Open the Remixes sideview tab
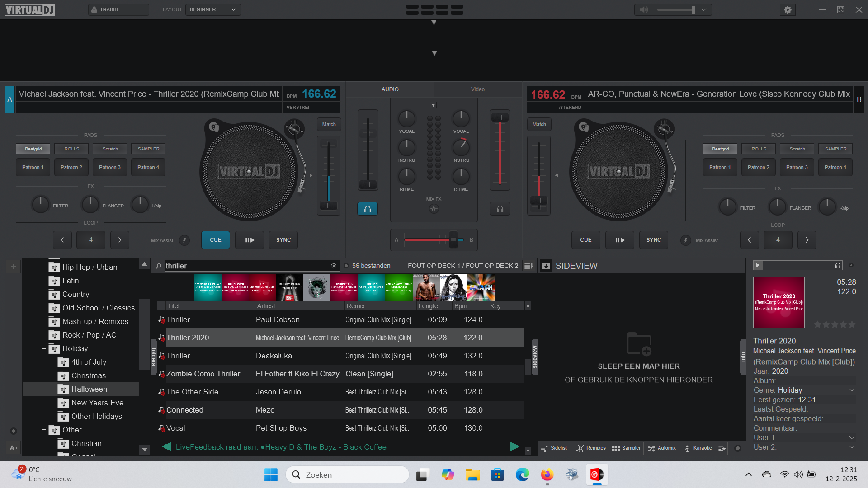 click(x=591, y=448)
